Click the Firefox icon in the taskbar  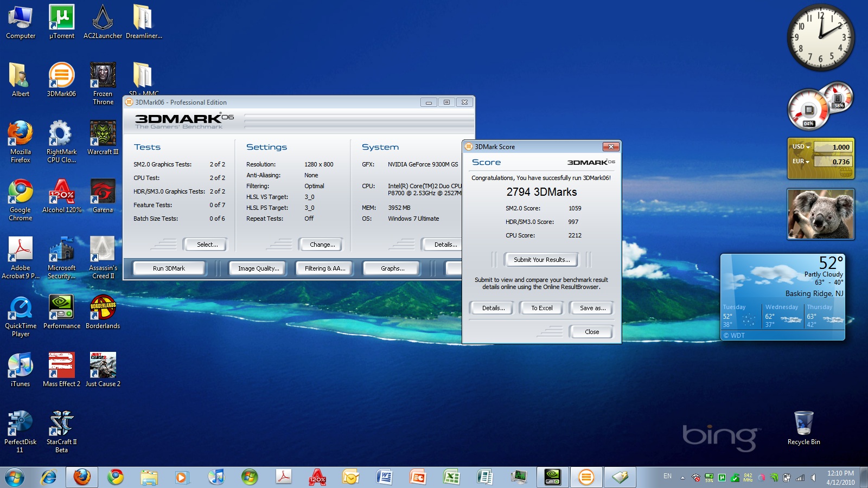pos(82,477)
